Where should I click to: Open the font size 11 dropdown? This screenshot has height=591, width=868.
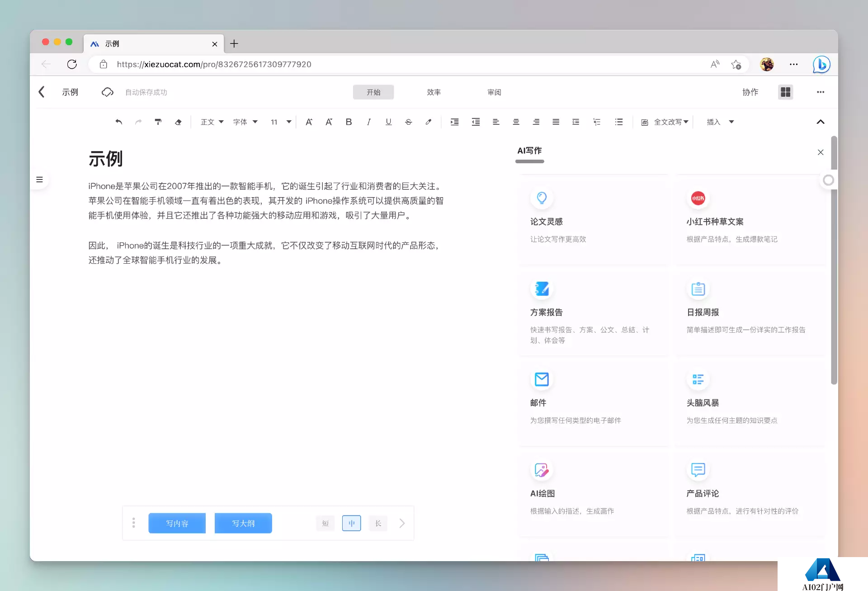point(281,122)
